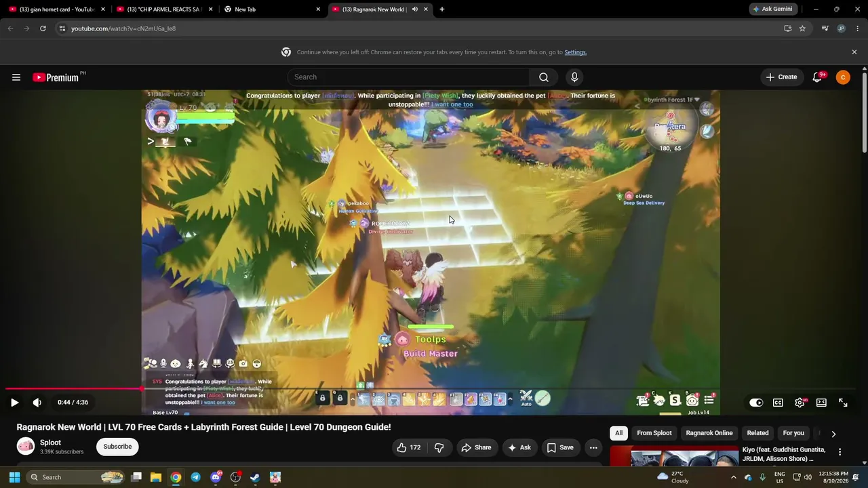Screen dimensions: 868x488
Task: Turn on closed captions (CC)
Action: (x=778, y=403)
